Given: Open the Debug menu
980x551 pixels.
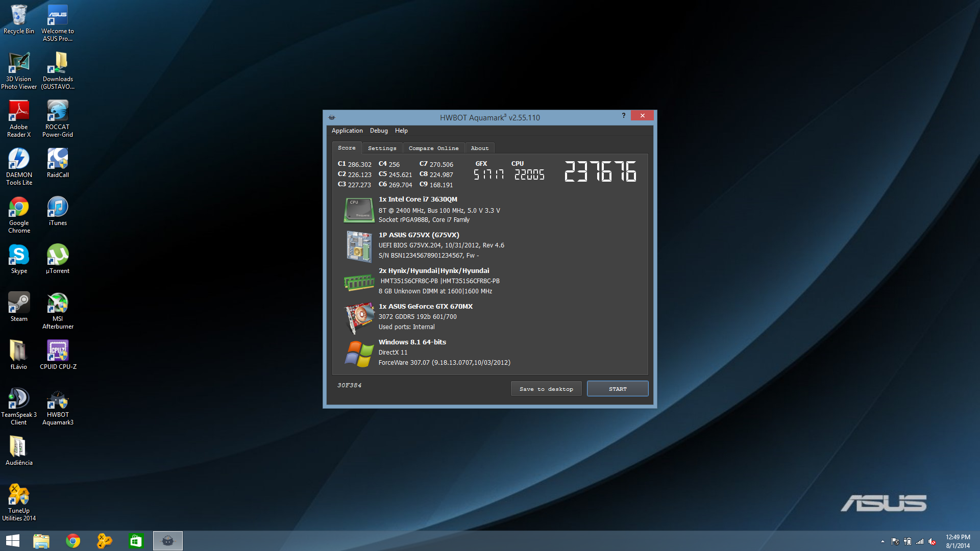Looking at the screenshot, I should [x=379, y=131].
